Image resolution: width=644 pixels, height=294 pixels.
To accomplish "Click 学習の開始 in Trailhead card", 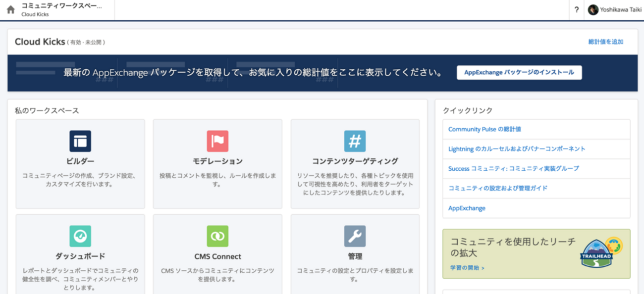I will (467, 268).
